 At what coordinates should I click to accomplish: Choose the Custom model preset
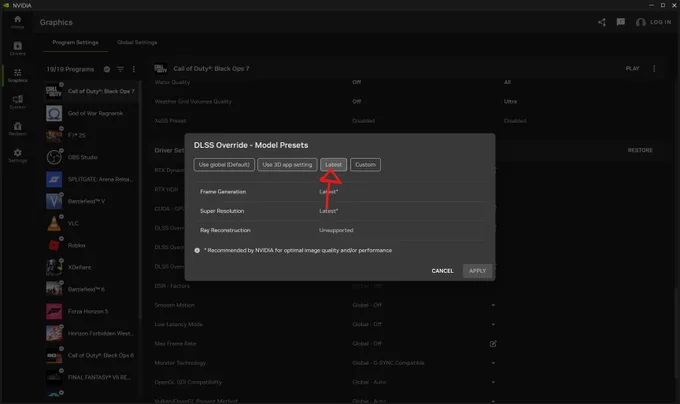coord(365,165)
